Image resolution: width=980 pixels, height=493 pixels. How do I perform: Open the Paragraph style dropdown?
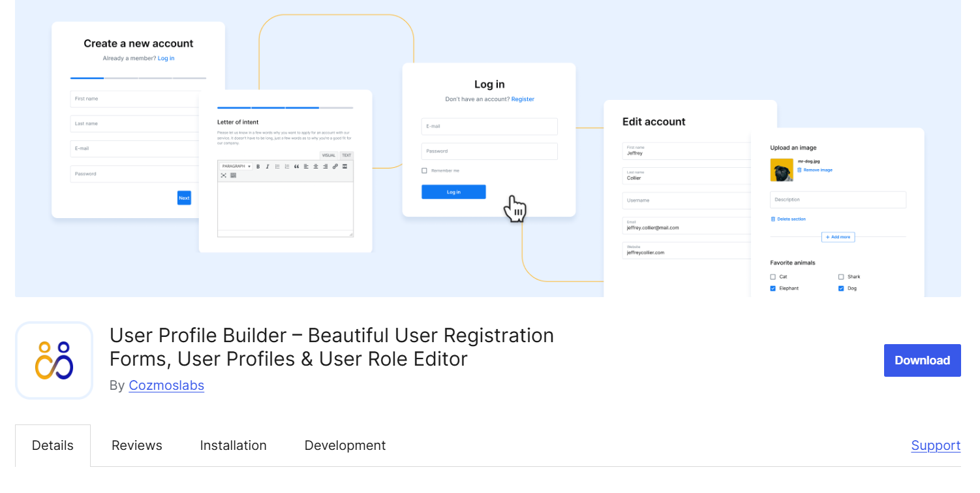click(237, 167)
